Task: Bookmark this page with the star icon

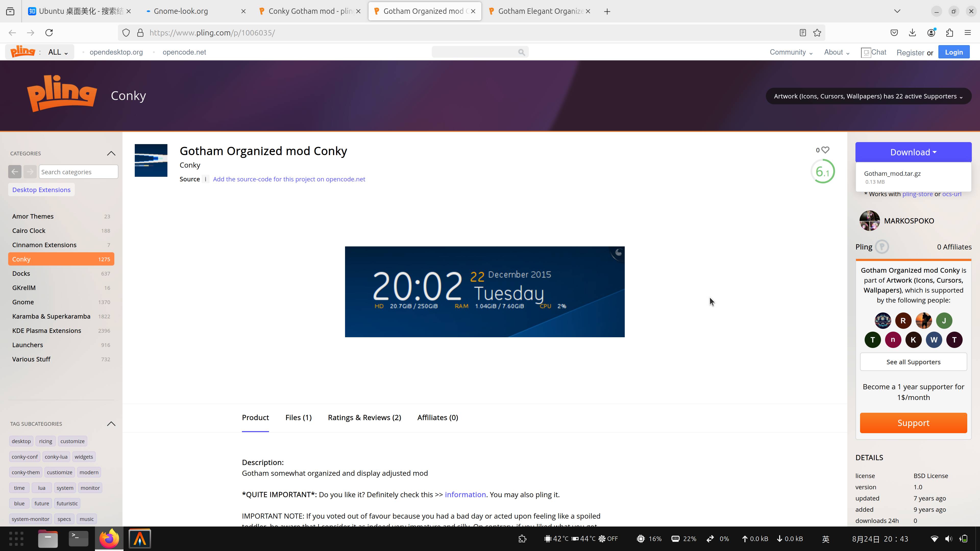Action: click(x=817, y=33)
